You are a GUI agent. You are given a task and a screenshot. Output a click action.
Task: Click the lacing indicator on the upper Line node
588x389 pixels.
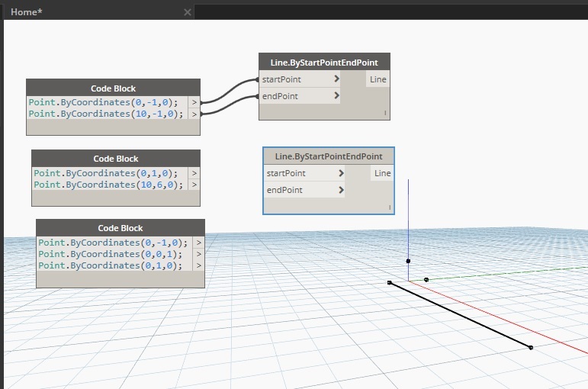pos(384,113)
